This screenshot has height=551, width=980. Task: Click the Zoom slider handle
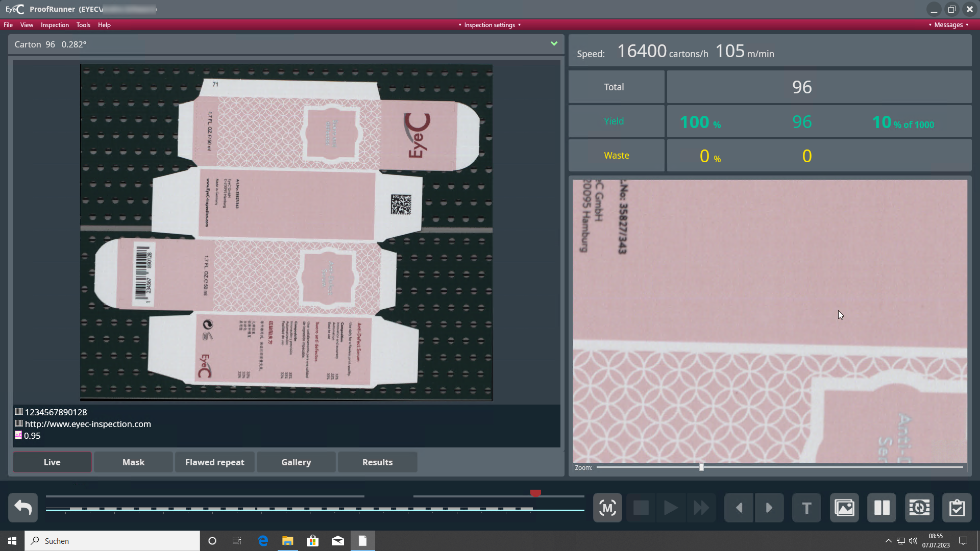click(701, 467)
